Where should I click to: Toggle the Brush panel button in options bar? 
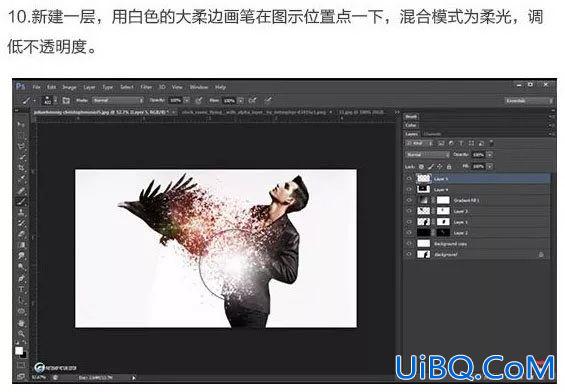click(66, 100)
